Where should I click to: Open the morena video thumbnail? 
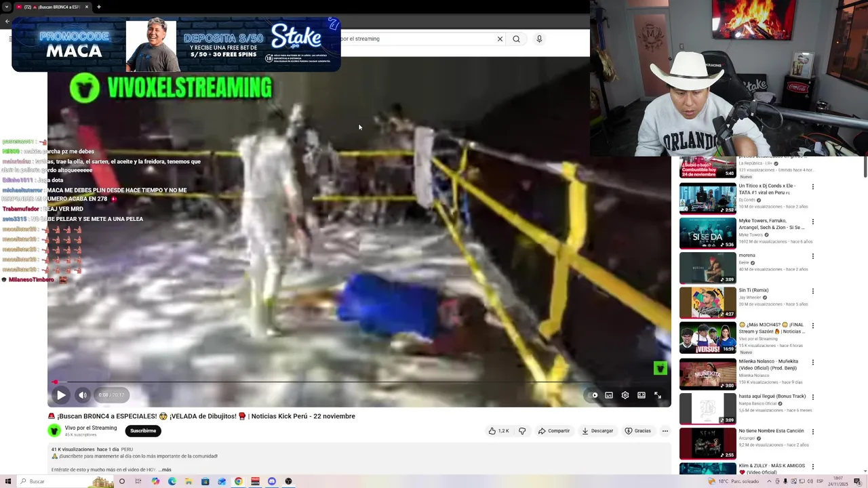coord(707,268)
